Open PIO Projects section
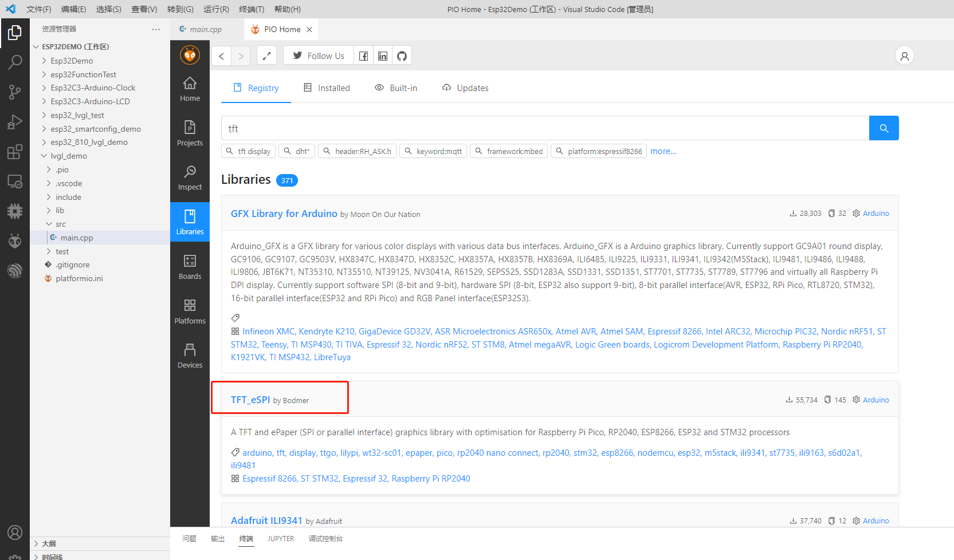954x560 pixels. [x=190, y=134]
